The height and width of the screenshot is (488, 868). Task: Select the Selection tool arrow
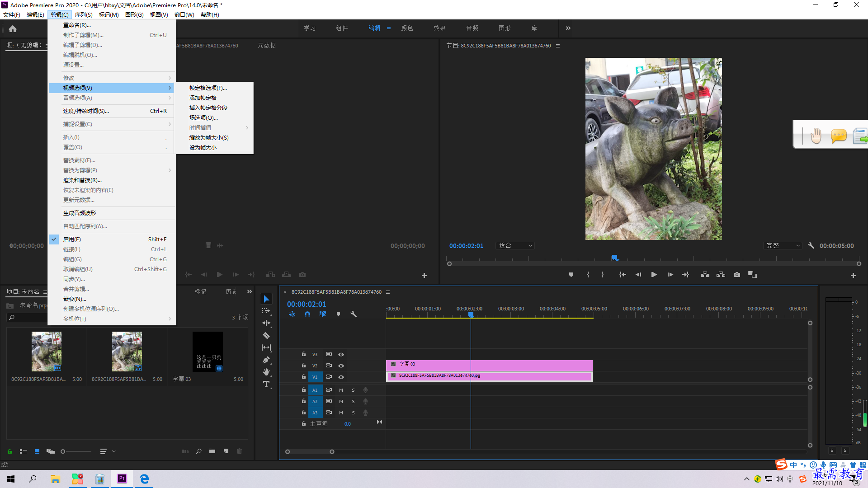click(266, 299)
